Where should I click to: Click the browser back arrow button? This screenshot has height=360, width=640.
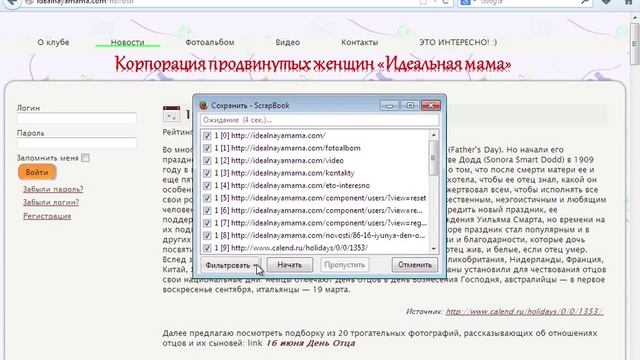tap(12, 2)
